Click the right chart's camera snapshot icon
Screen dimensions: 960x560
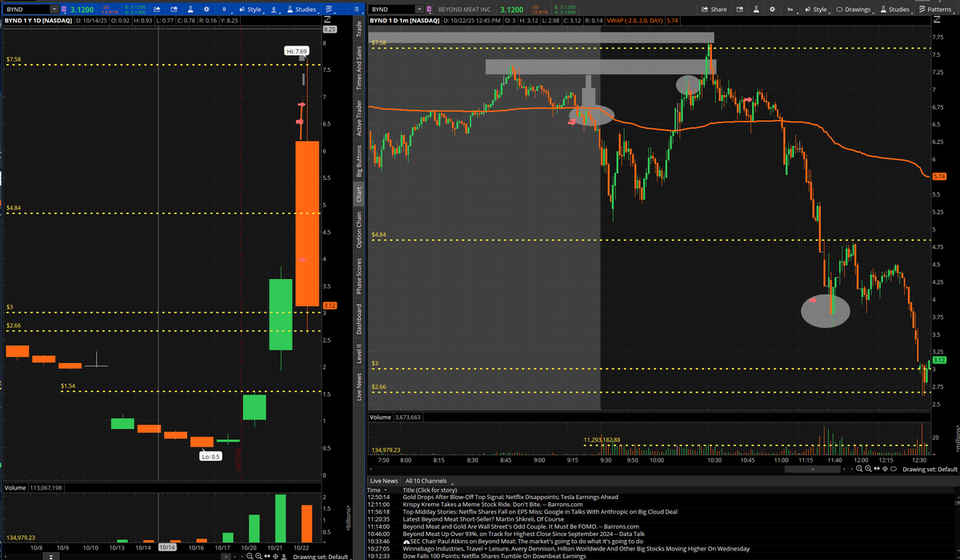point(740,9)
